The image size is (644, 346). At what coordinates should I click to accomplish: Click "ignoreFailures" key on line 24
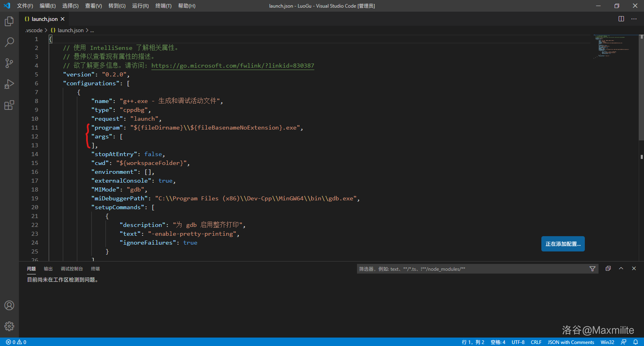click(148, 243)
